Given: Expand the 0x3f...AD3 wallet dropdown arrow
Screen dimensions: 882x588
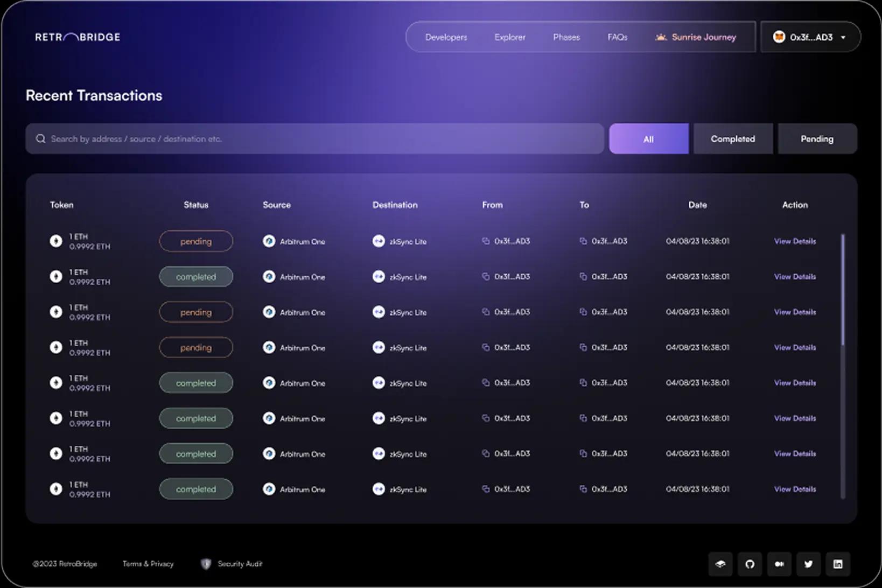Looking at the screenshot, I should coord(843,37).
